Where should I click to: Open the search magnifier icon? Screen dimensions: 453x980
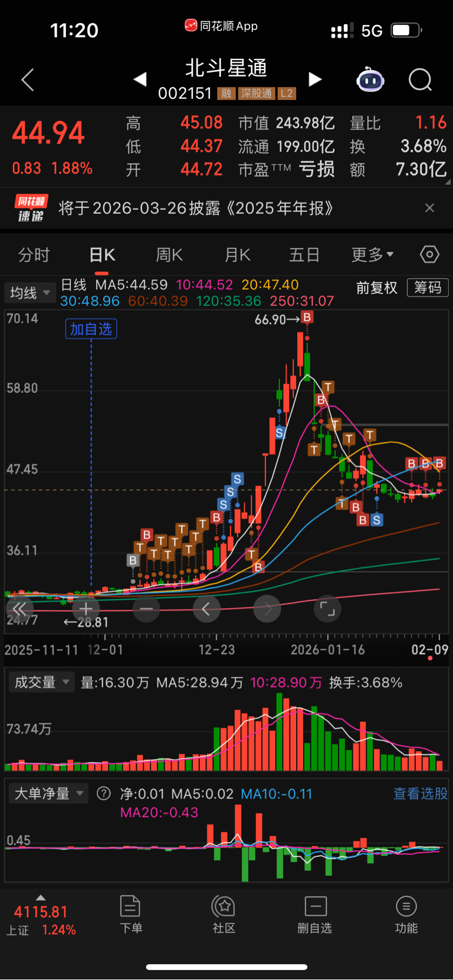(x=421, y=80)
